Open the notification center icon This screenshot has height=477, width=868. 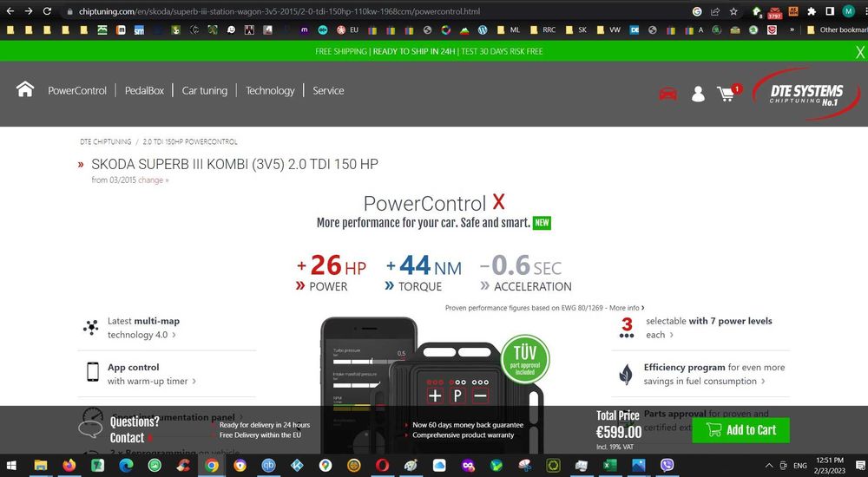(859, 466)
